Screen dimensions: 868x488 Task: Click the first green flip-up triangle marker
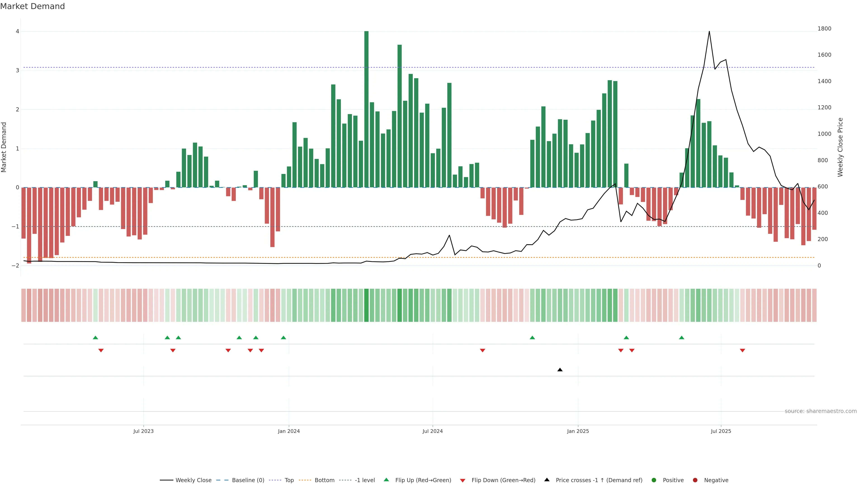point(95,338)
